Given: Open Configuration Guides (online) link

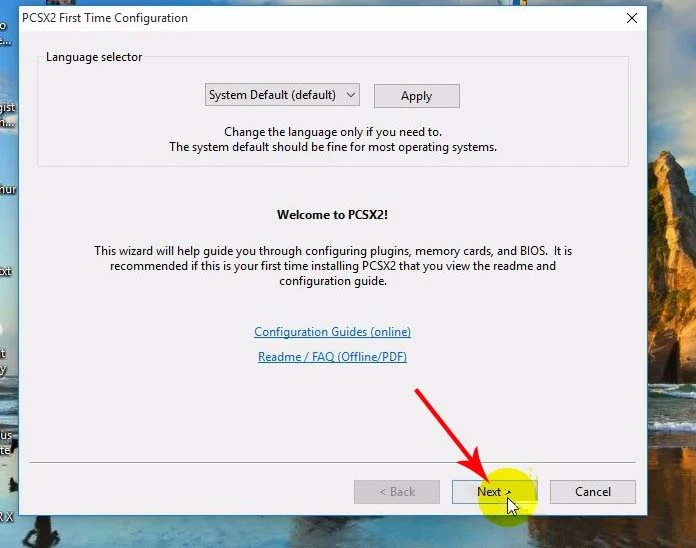Looking at the screenshot, I should [332, 332].
